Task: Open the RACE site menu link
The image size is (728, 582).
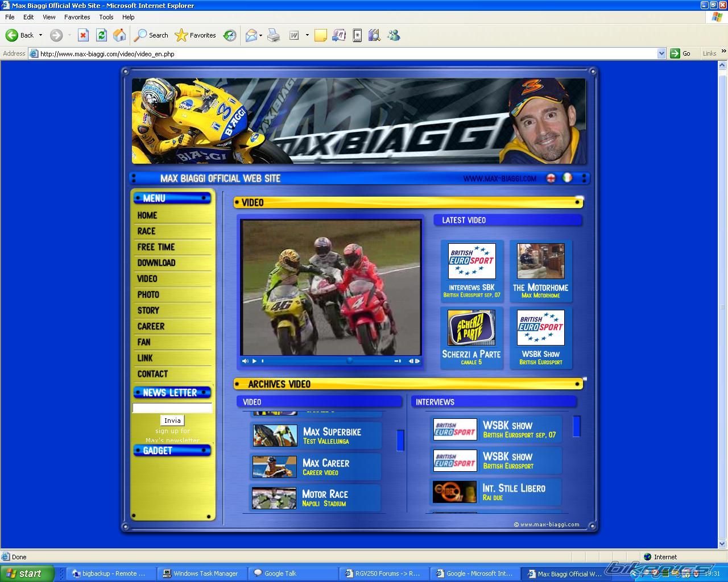Action: click(x=146, y=231)
